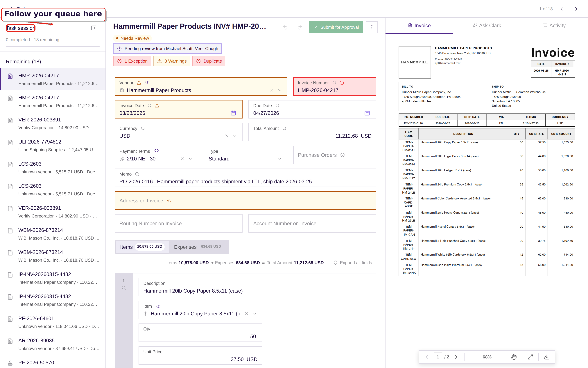The height and width of the screenshot is (368, 588).
Task: Click the pending review notice
Action: 167,49
